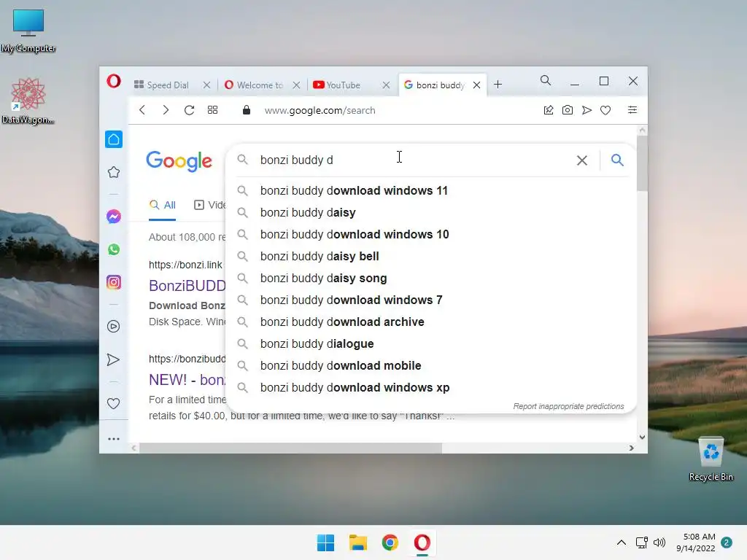Open taskbar volume speaker control
Image resolution: width=747 pixels, height=560 pixels.
tap(659, 542)
